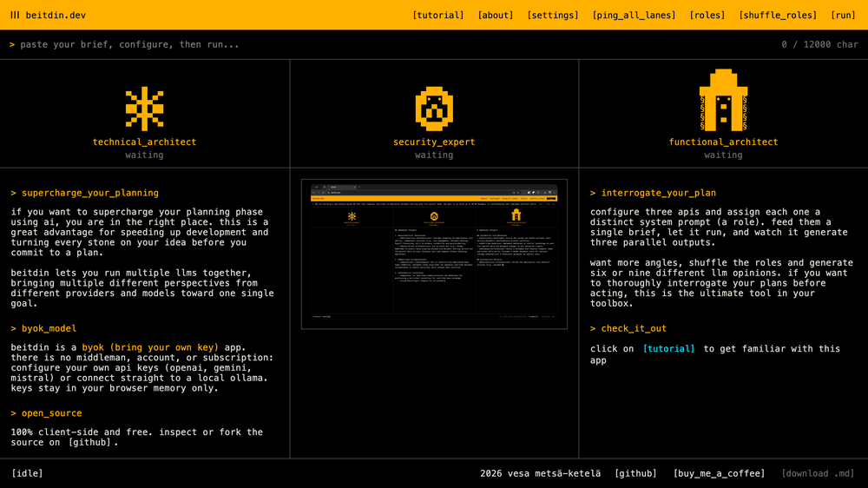The height and width of the screenshot is (488, 868).
Task: Click the [run] button
Action: (843, 15)
